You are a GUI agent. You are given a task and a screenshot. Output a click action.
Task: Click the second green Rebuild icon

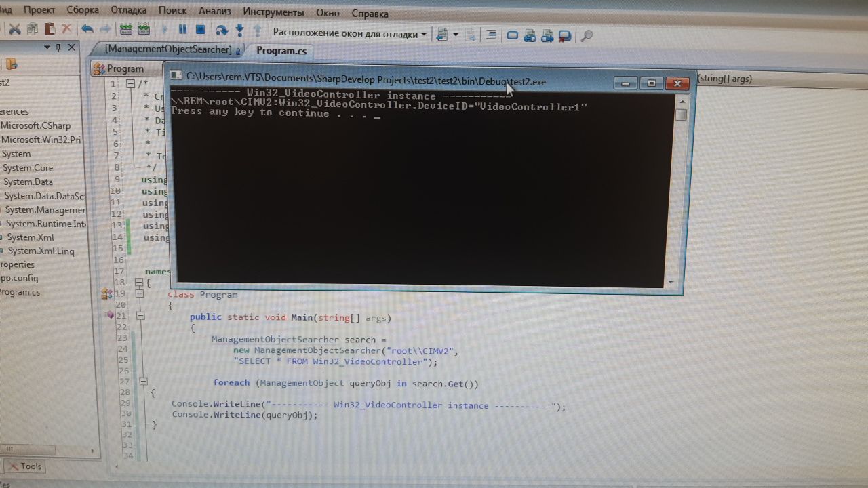pyautogui.click(x=143, y=29)
